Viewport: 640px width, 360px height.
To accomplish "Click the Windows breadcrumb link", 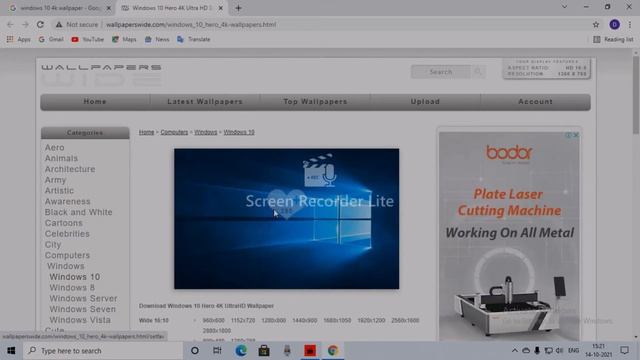I will (206, 132).
